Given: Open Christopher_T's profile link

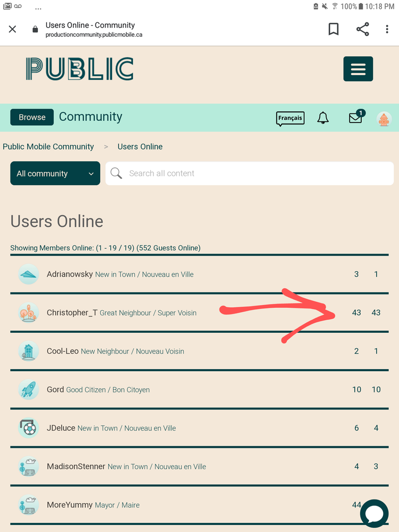Looking at the screenshot, I should (x=72, y=313).
